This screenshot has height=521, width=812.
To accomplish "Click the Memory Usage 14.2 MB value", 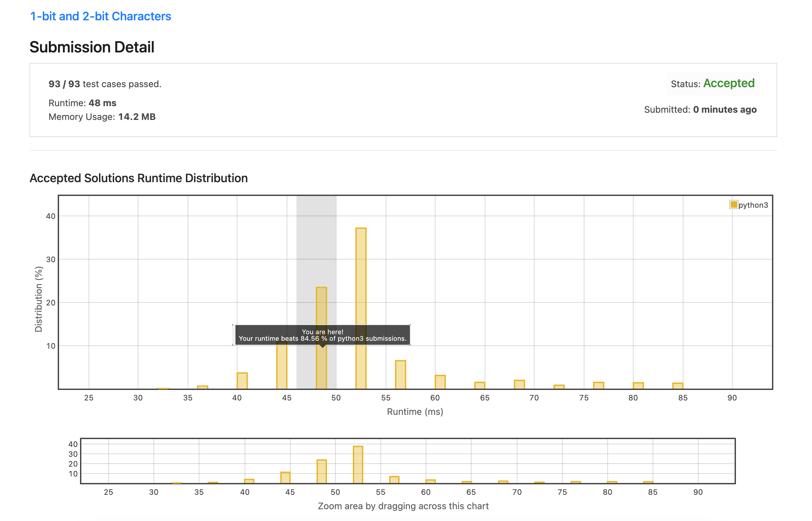I will click(x=137, y=117).
